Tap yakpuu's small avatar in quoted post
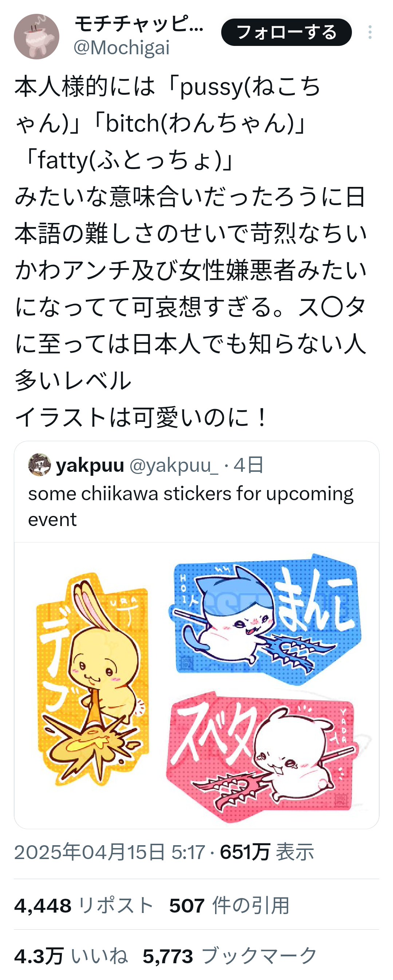 pyautogui.click(x=39, y=464)
